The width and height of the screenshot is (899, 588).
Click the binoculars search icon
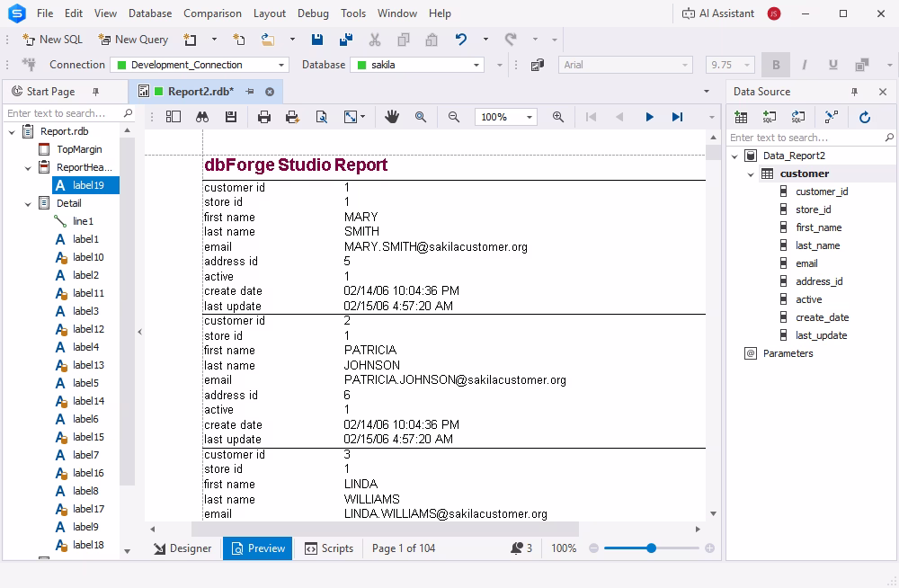(x=201, y=117)
